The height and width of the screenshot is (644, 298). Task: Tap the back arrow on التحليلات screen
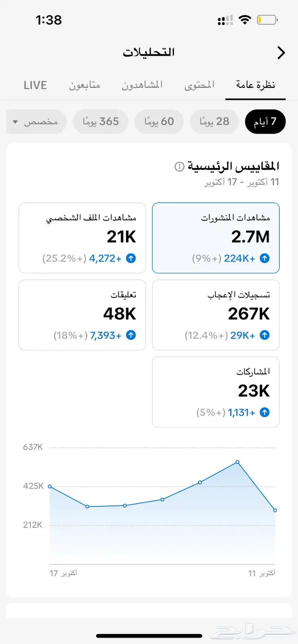281,53
